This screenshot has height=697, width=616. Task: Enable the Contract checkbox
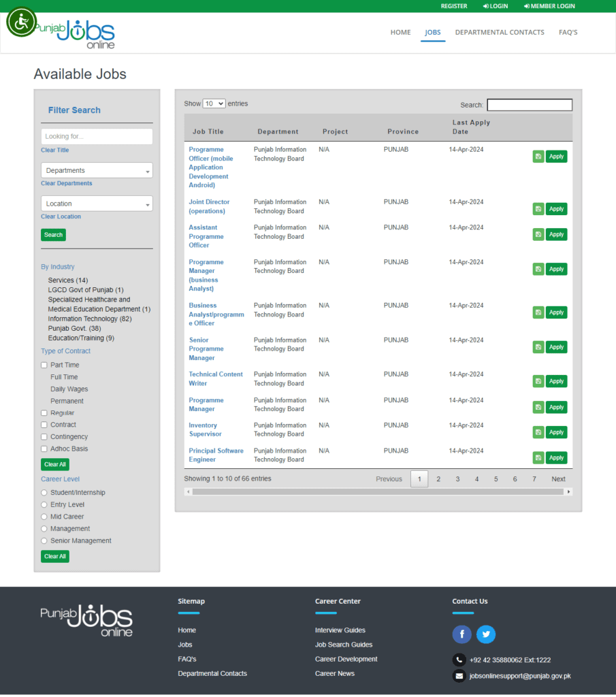coord(44,425)
